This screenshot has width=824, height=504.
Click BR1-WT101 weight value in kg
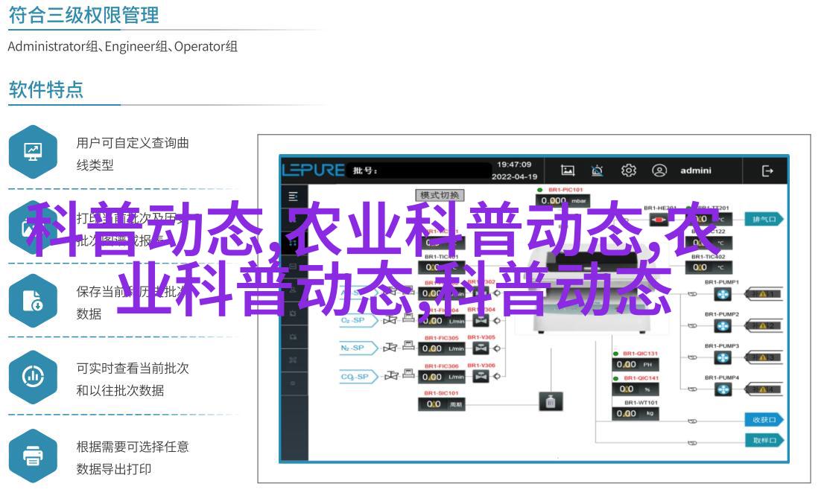pos(635,414)
